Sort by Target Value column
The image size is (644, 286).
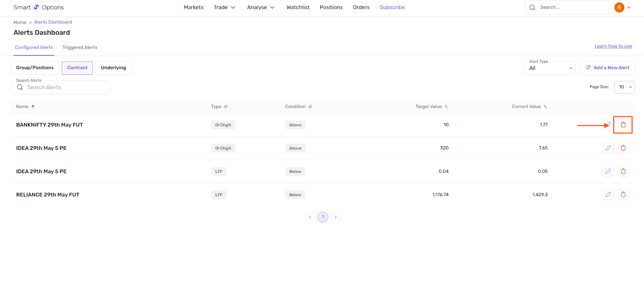[446, 107]
